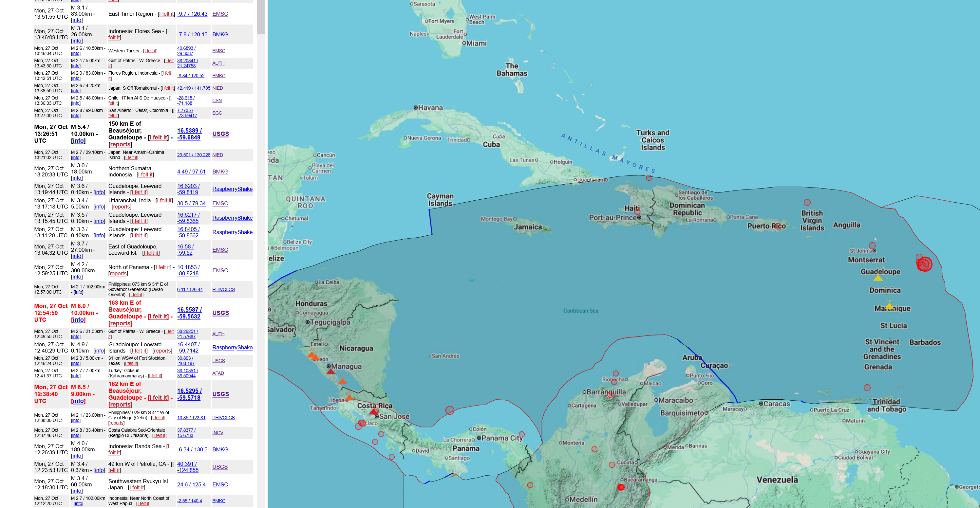Open reports link for Uttaranchal, India quake
Screen dimensions: 980x508
[x=122, y=207]
